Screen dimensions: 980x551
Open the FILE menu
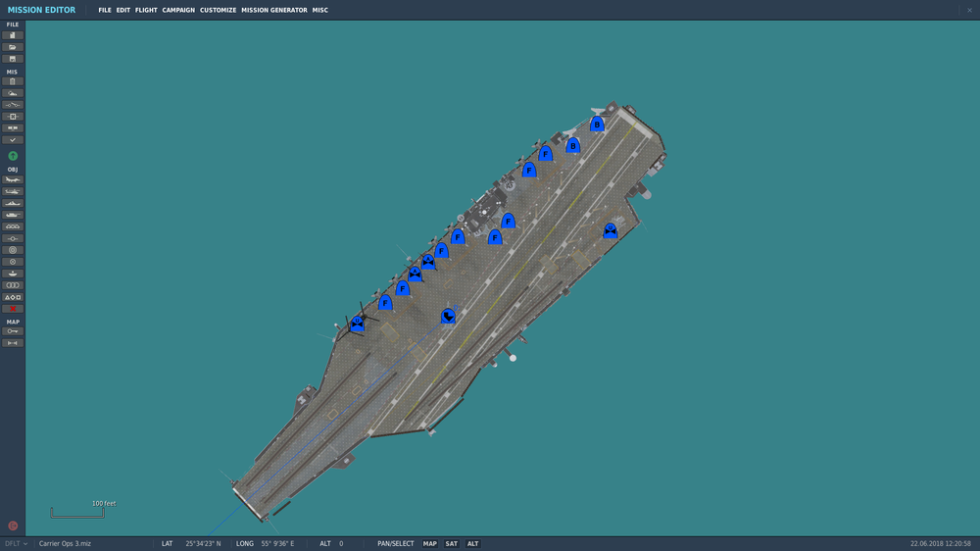coord(105,10)
